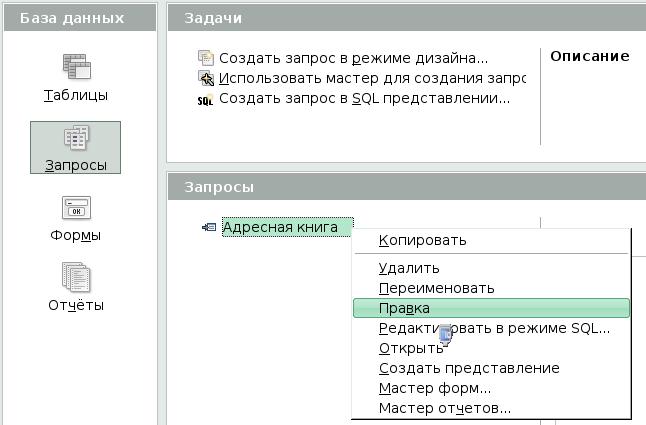
Task: Choose Копировать from the context menu
Action: click(422, 240)
